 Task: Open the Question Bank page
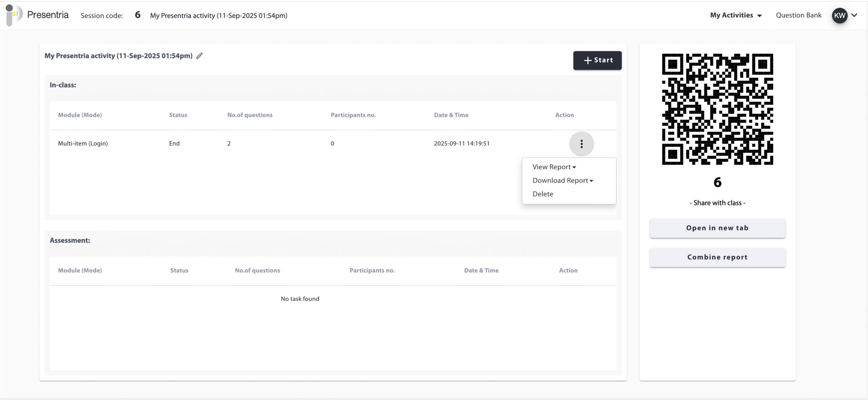pyautogui.click(x=798, y=15)
